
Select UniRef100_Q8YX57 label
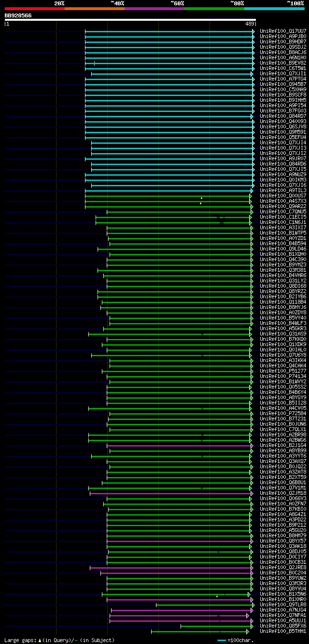(283, 541)
